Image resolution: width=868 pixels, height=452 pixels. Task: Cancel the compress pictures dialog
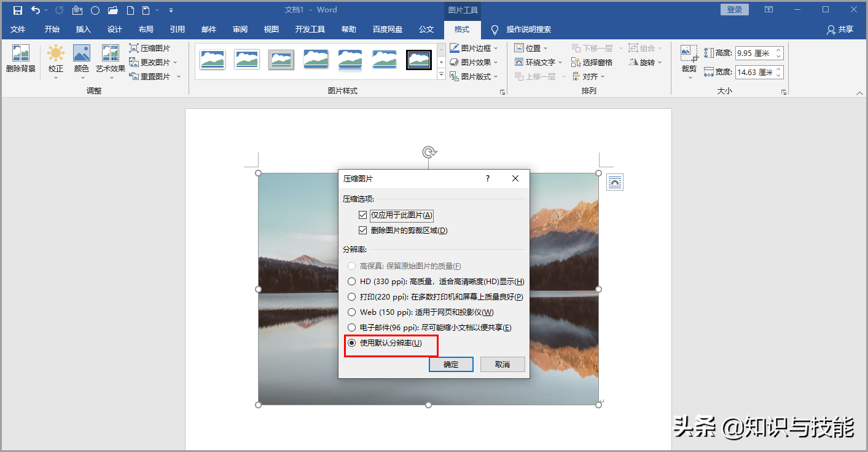point(502,364)
